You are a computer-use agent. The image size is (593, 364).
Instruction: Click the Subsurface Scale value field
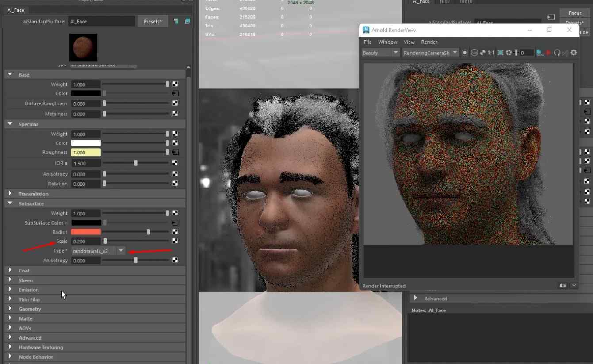point(86,241)
